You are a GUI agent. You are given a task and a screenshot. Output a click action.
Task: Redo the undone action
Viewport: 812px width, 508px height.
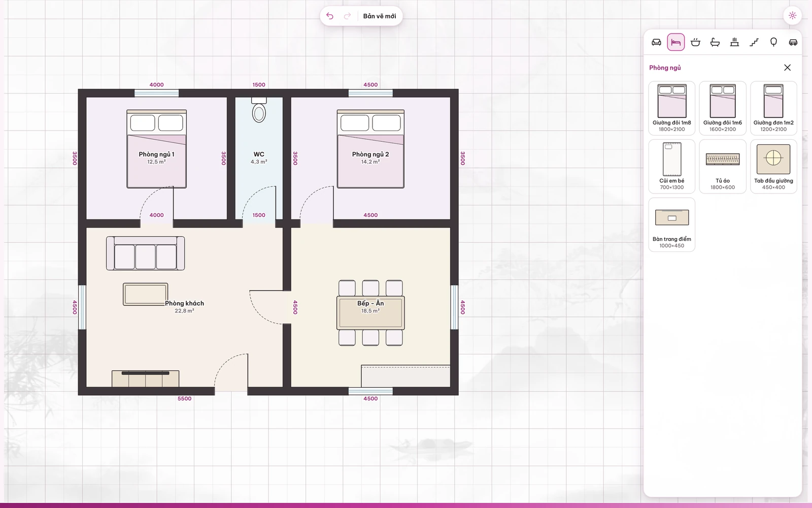[347, 16]
